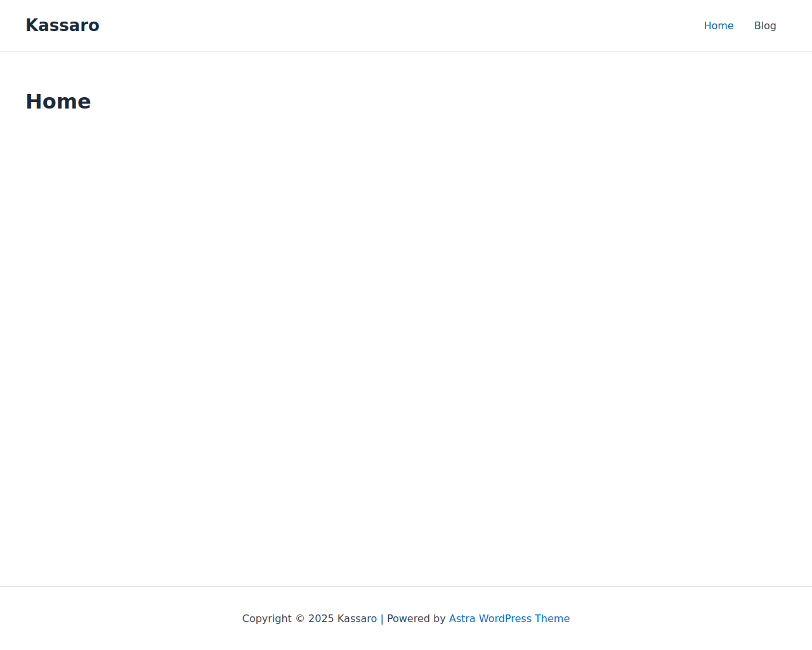
Task: Visit the Astra WordPress Theme link
Action: point(509,618)
